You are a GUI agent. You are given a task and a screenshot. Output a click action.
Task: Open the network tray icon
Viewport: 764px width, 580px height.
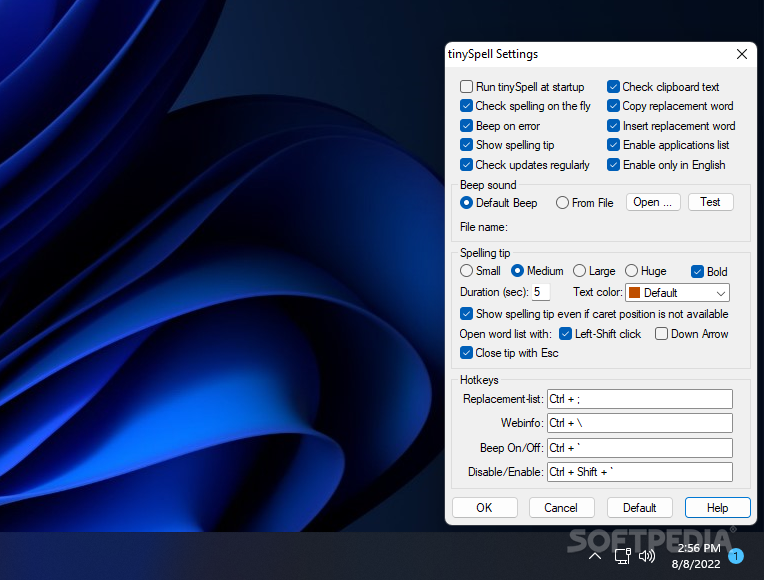pos(622,556)
